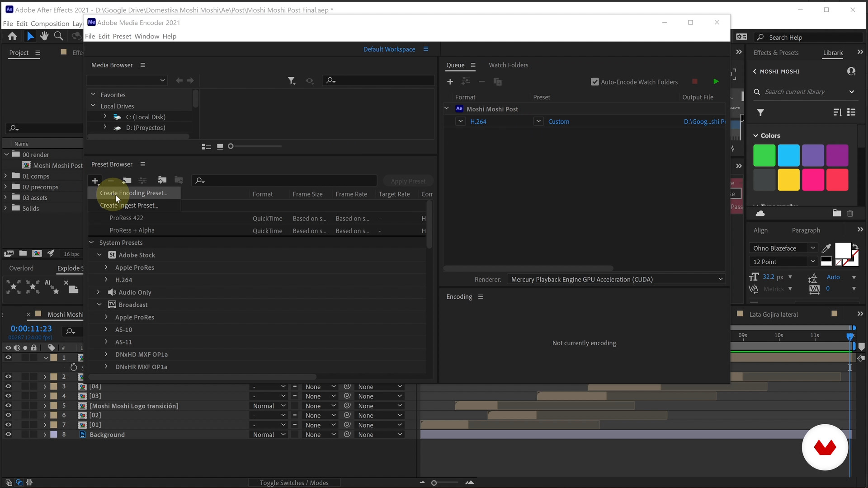Select the green color swatch in library
The height and width of the screenshot is (488, 868).
(764, 156)
